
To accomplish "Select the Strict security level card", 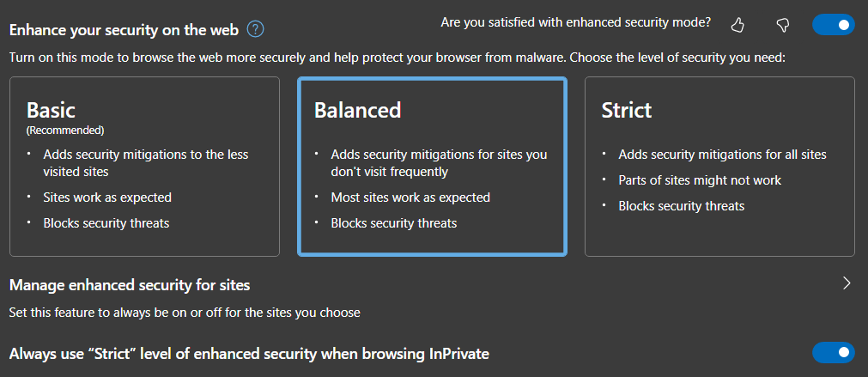I will click(719, 167).
